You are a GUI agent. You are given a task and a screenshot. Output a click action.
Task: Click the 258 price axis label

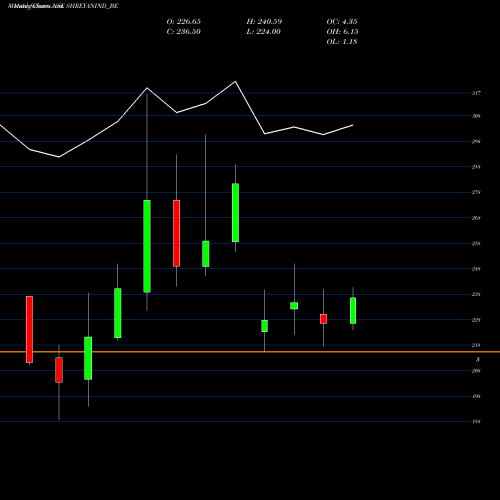coord(476,243)
